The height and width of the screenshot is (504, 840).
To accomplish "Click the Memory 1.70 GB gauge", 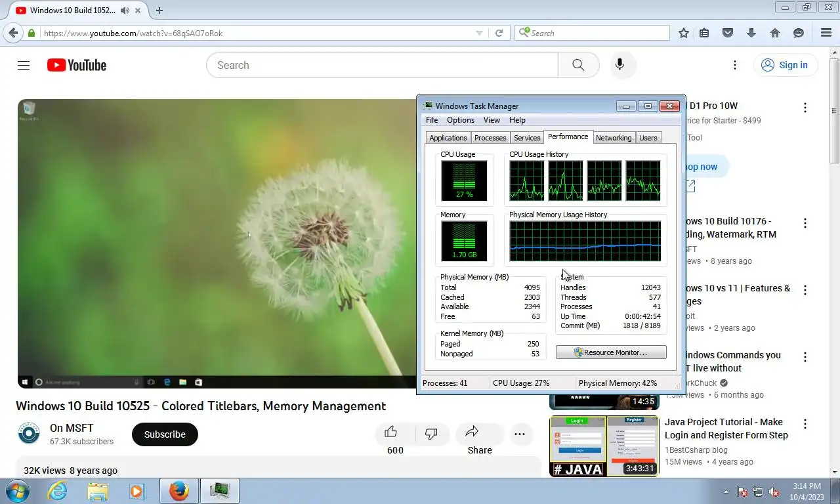I will click(x=464, y=241).
